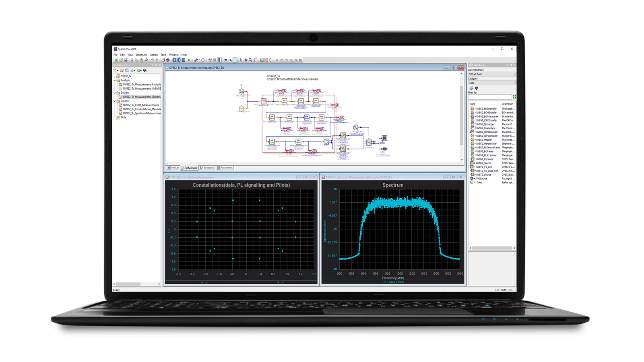Select the Note item in Workspace Tree
Image resolution: width=644 pixels, height=362 pixels.
(123, 117)
